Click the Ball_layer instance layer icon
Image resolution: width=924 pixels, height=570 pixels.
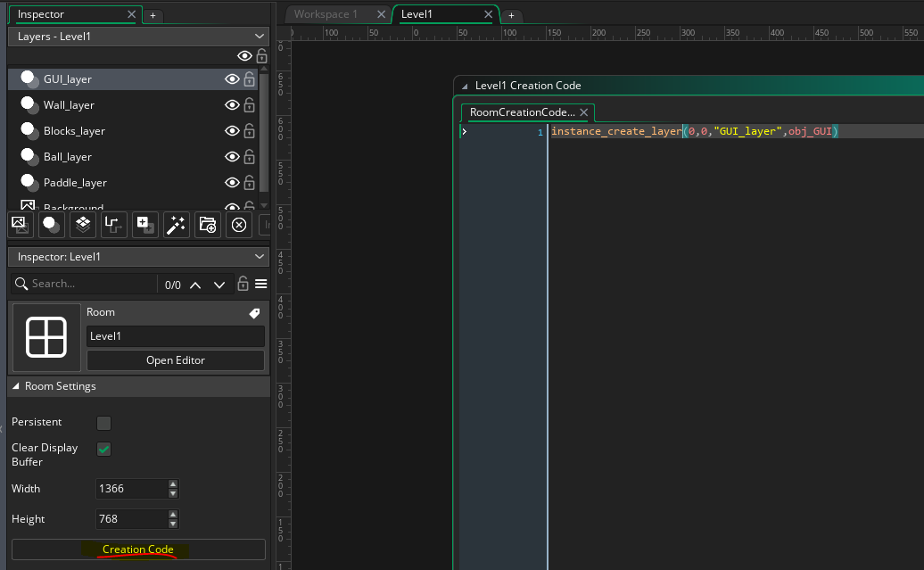[29, 157]
